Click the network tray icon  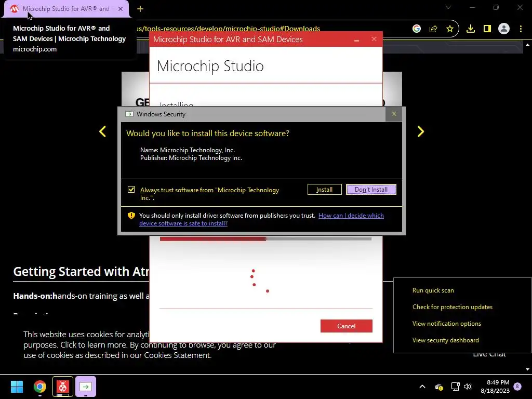[x=455, y=387]
